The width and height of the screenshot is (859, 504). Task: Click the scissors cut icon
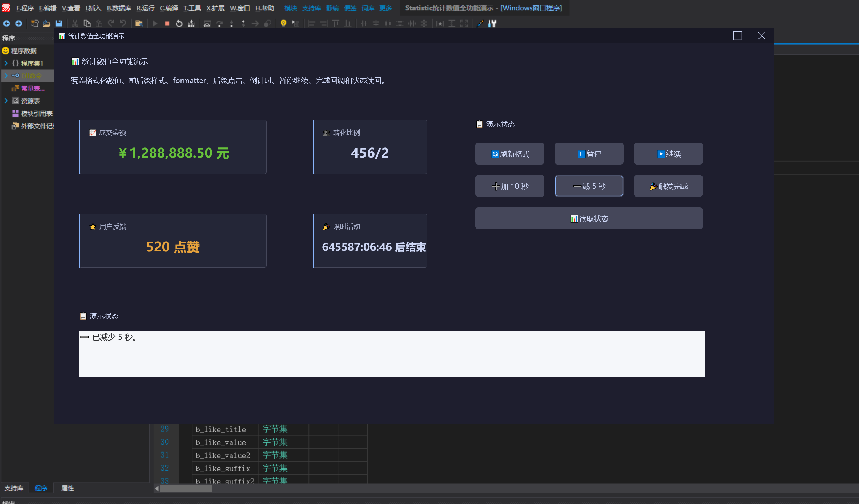(75, 23)
